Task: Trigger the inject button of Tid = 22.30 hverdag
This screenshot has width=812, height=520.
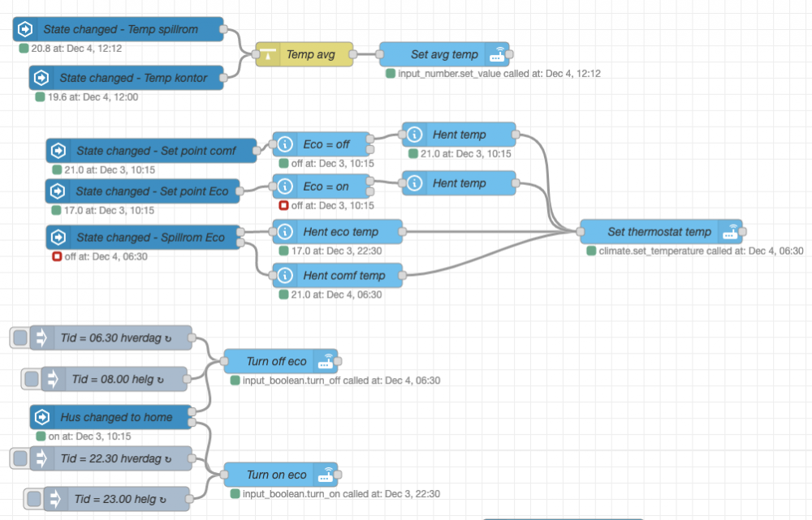Action: click(19, 458)
